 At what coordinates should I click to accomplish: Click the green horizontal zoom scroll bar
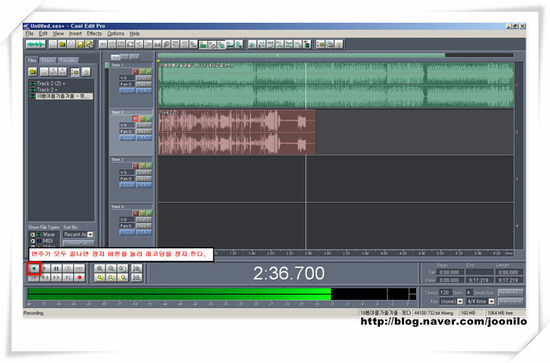tap(301, 55)
